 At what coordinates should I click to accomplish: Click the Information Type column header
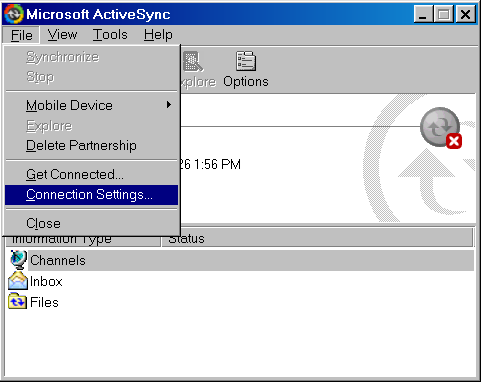83,241
